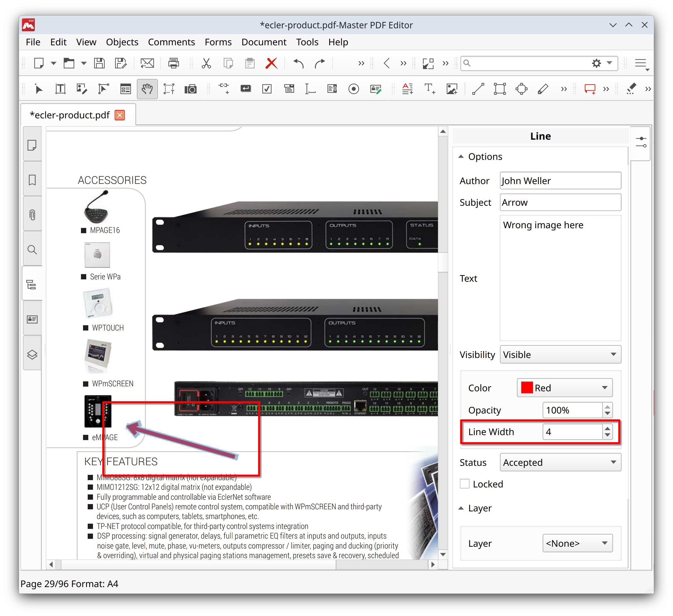Toggle the Object Inspector panel button
This screenshot has height=616, width=673.
[x=641, y=143]
